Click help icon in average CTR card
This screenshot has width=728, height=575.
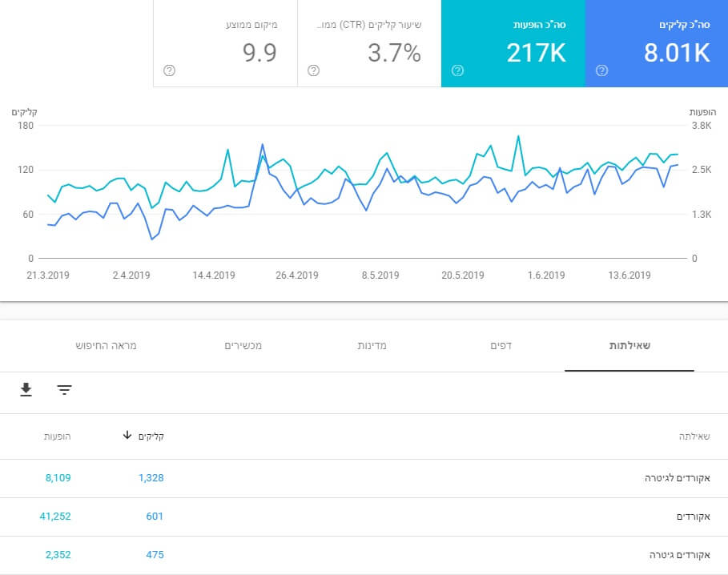tap(313, 70)
